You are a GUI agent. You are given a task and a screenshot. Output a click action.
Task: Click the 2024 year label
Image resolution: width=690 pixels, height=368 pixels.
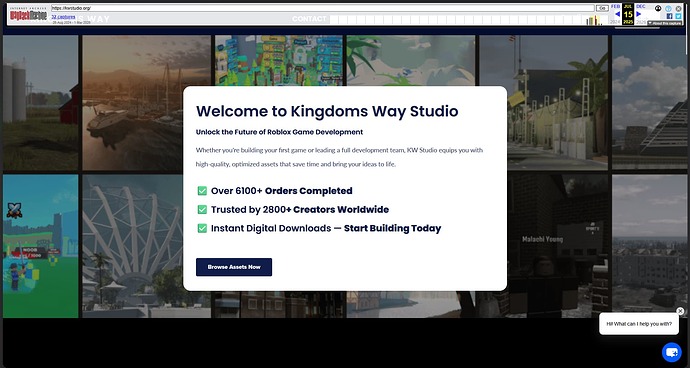click(x=615, y=22)
